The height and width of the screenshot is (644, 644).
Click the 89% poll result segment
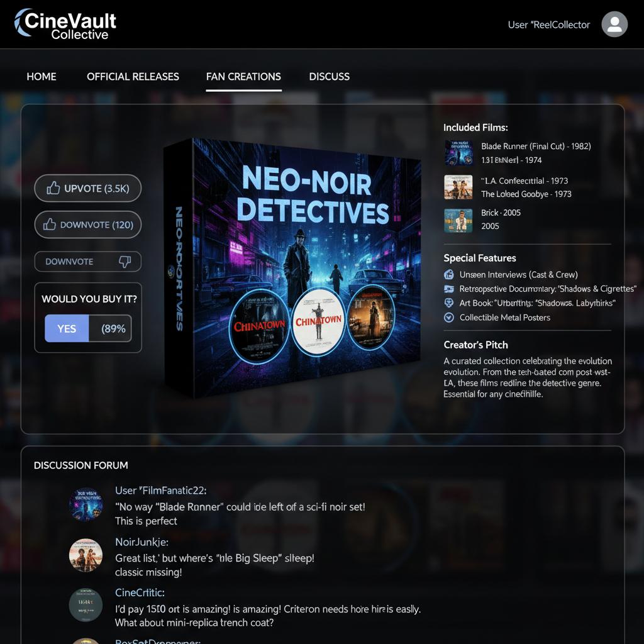[x=110, y=328]
